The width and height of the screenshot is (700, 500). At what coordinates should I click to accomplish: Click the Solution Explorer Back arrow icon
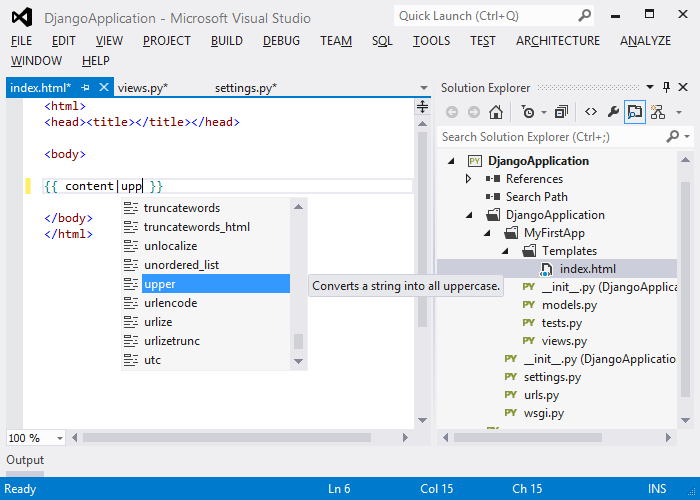[x=452, y=112]
